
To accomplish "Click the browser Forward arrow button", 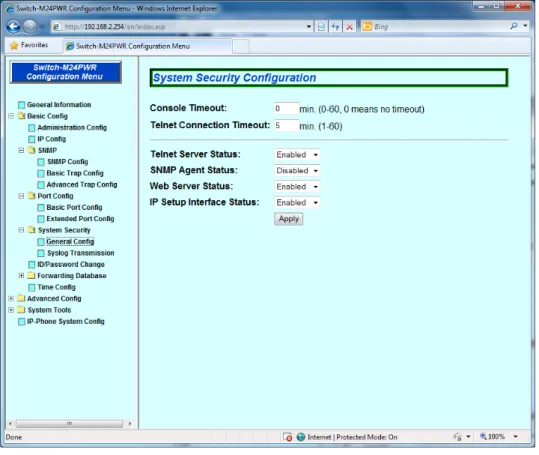I will click(30, 26).
